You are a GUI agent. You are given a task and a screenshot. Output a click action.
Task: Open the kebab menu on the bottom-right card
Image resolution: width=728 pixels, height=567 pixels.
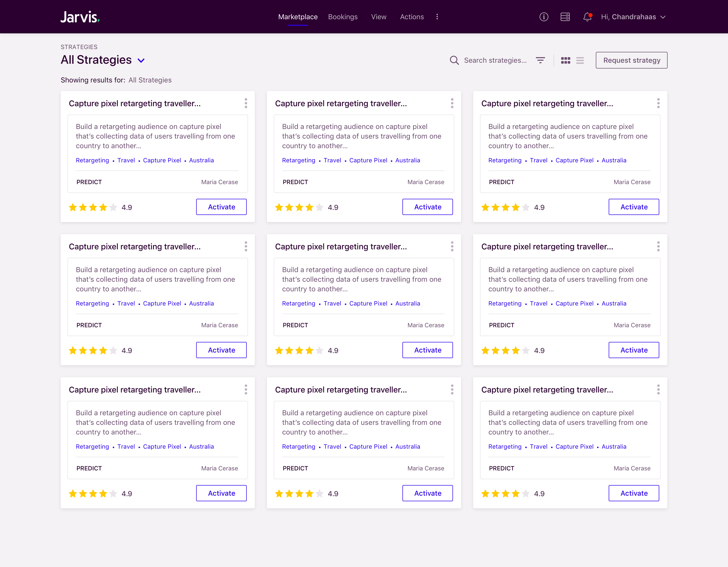(x=658, y=389)
